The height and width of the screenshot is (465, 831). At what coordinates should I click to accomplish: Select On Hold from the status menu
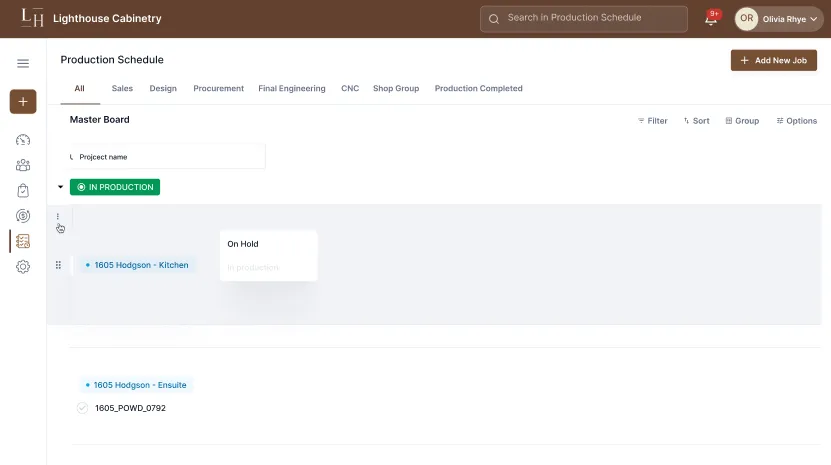click(243, 244)
